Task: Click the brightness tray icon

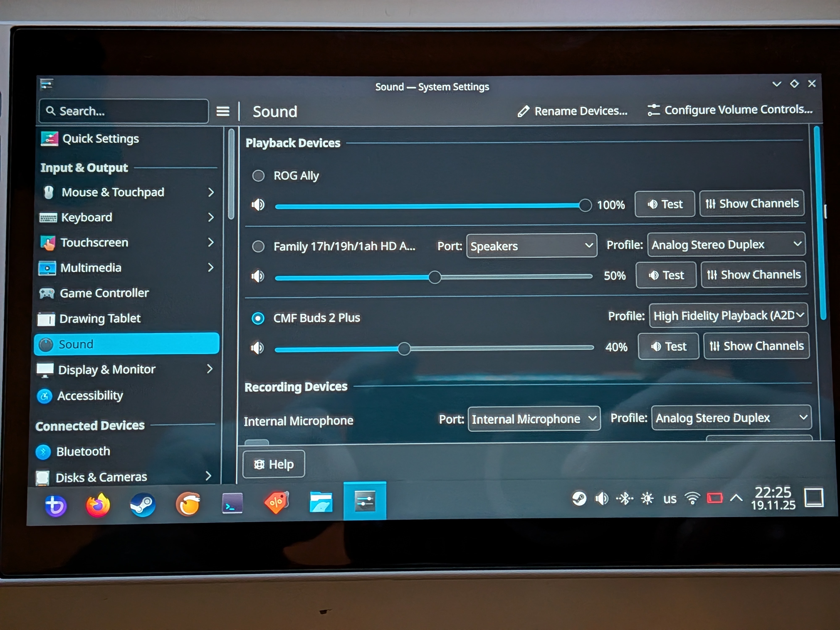Action: click(647, 498)
